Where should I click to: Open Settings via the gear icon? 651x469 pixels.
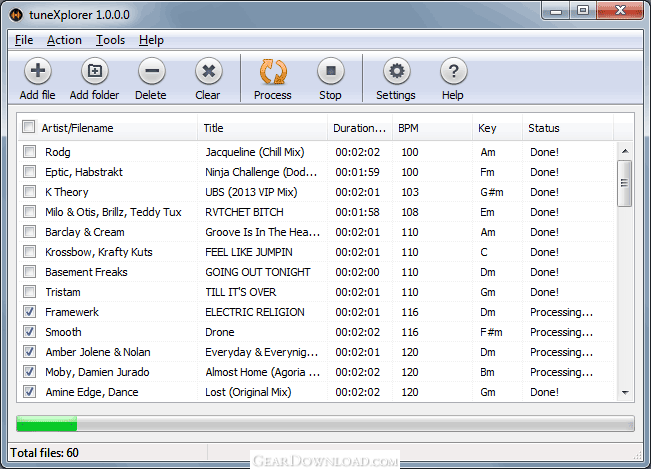[x=396, y=72]
